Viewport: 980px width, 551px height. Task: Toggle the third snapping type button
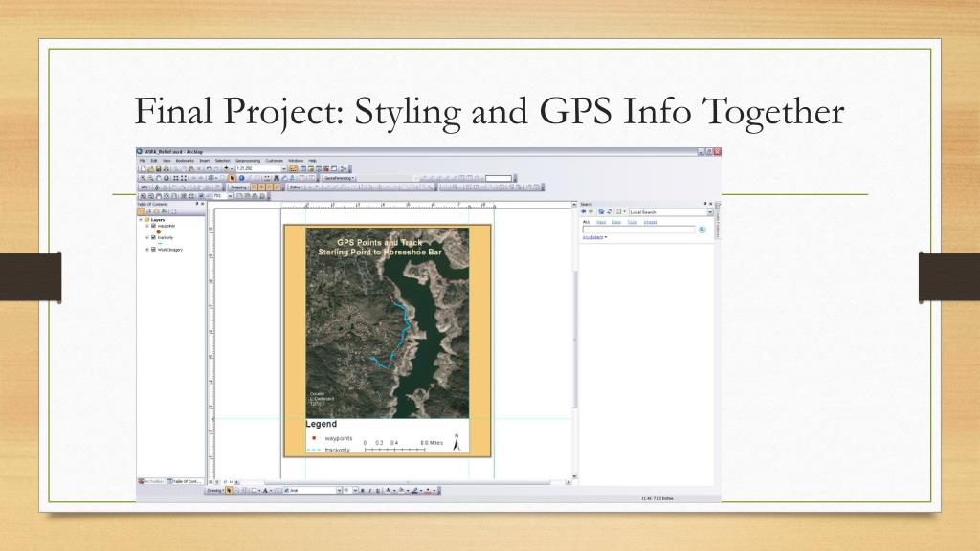coord(269,187)
